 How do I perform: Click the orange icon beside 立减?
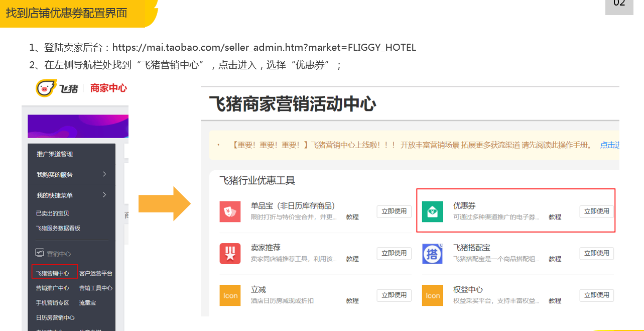tap(230, 295)
